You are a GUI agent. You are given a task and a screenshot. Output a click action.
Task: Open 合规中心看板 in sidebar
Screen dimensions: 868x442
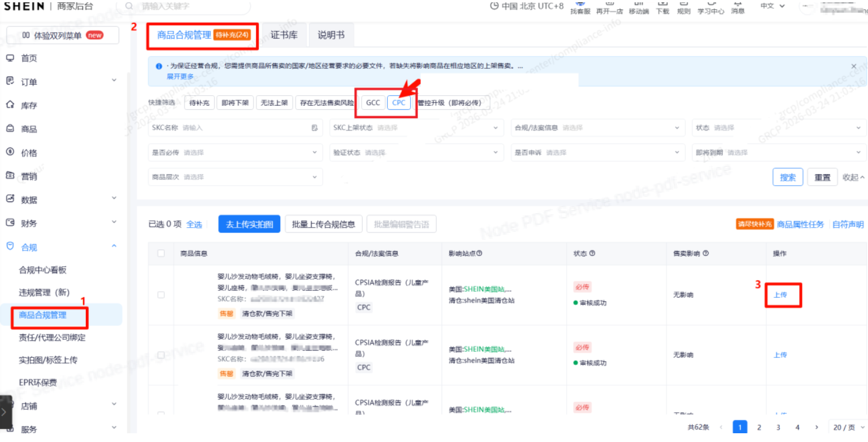[x=43, y=270]
